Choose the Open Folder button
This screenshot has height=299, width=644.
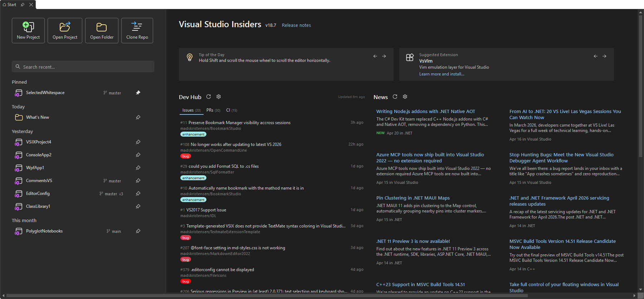(102, 30)
